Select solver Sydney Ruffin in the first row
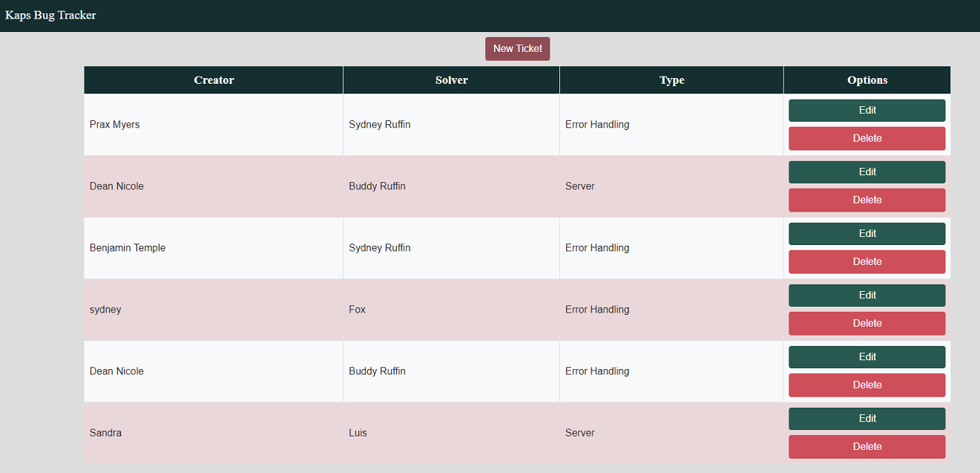Viewport: 980px width, 473px height. tap(379, 124)
